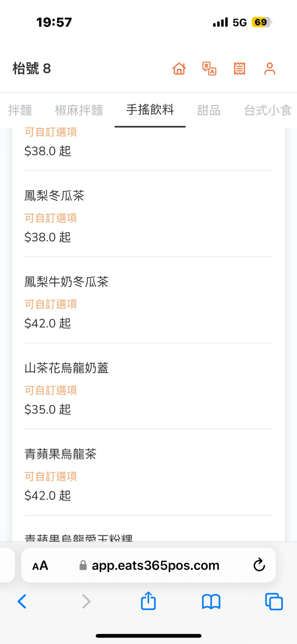Select the 台式小食 category tab

[267, 110]
